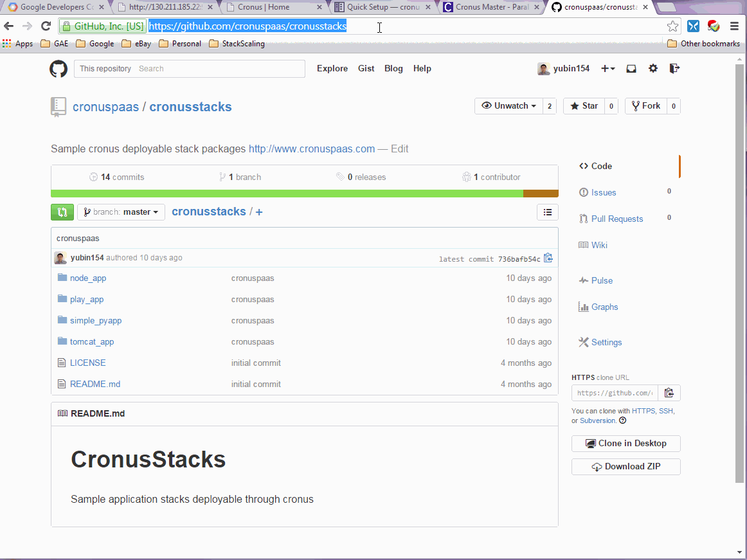
Task: Reload the page with refresh button
Action: click(x=46, y=26)
